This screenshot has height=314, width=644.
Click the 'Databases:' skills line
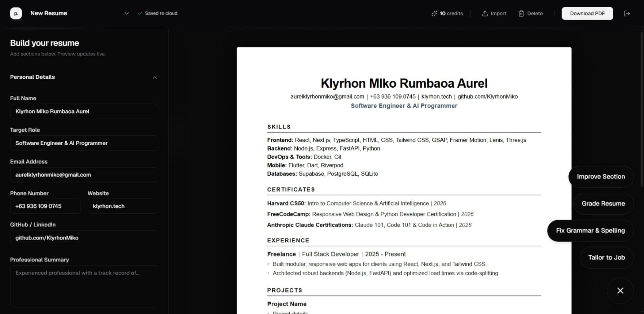323,174
